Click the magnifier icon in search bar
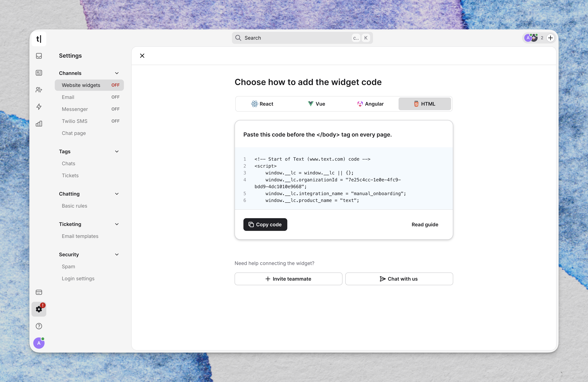The height and width of the screenshot is (382, 588). pos(238,38)
